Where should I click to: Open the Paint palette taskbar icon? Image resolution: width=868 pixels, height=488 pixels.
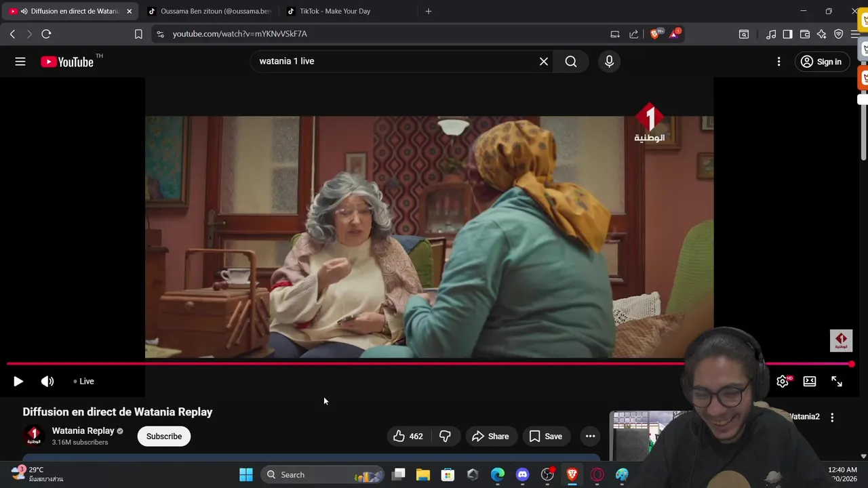click(x=622, y=474)
